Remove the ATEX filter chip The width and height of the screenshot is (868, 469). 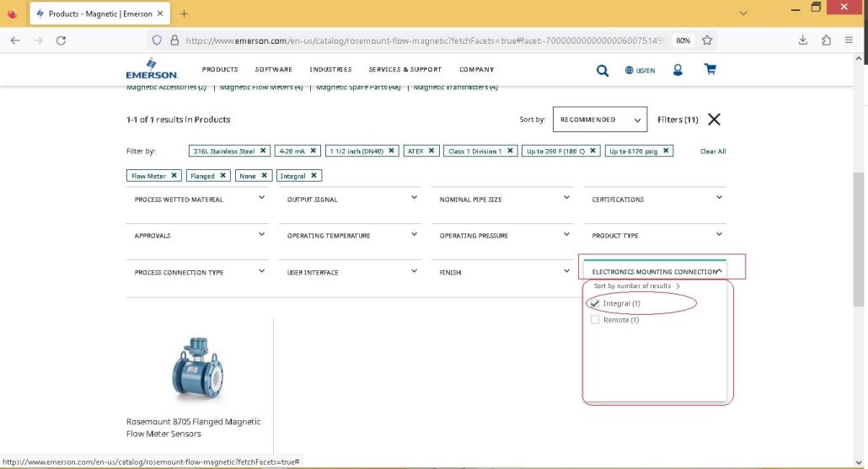[x=431, y=151]
